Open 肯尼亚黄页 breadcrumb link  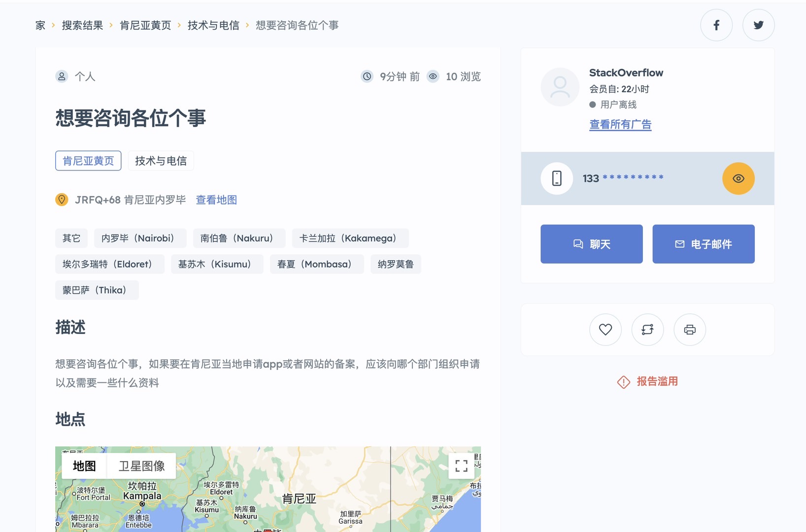pyautogui.click(x=145, y=25)
